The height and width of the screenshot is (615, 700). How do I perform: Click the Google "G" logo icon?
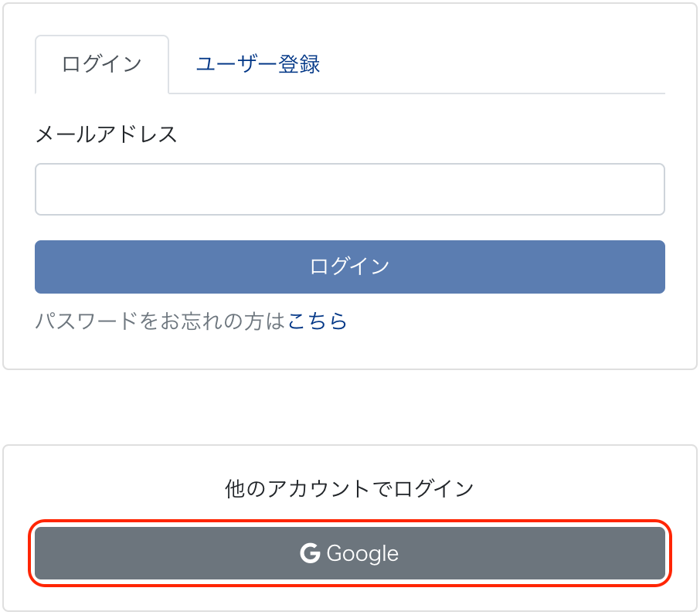click(310, 553)
